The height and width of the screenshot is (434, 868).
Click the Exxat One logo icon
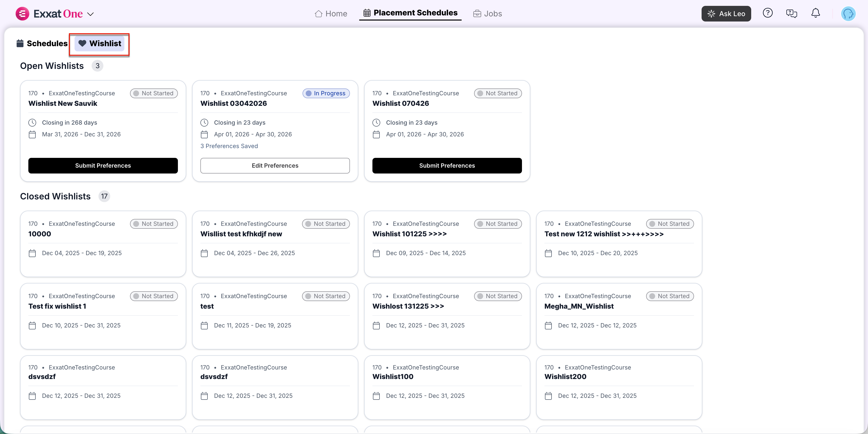click(22, 14)
